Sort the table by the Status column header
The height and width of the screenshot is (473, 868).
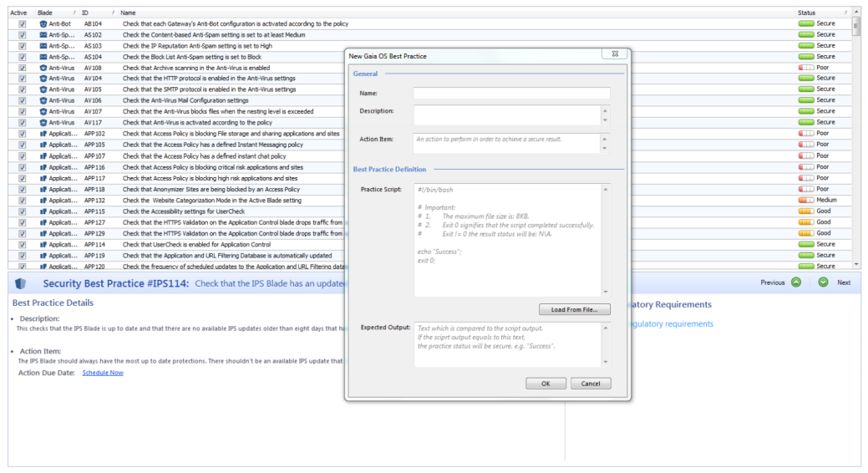[x=823, y=13]
